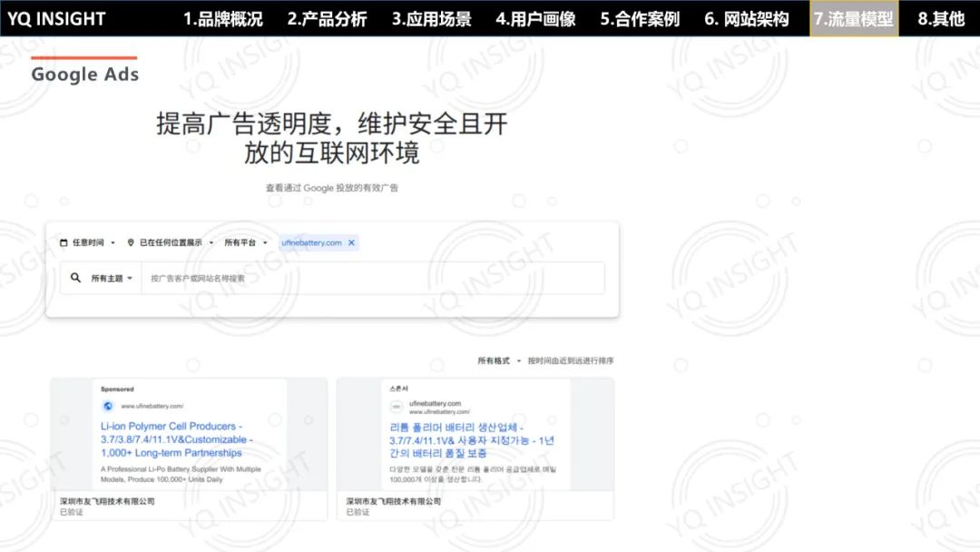Image resolution: width=980 pixels, height=552 pixels.
Task: Click the YQ INSIGHT logo text
Action: 56,19
